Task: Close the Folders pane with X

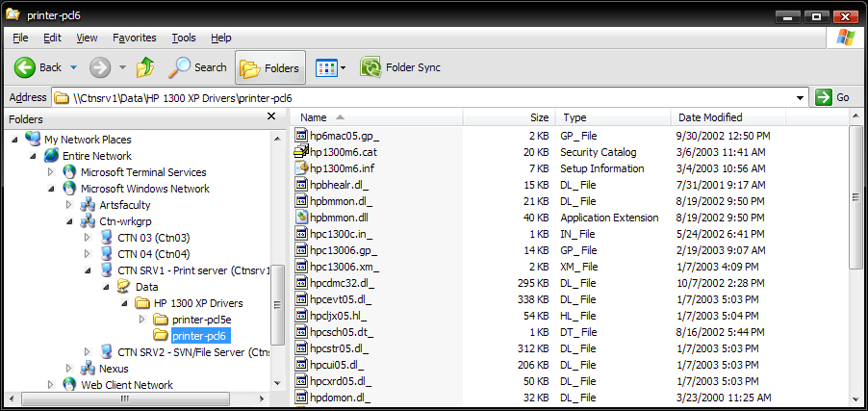Action: point(271,116)
